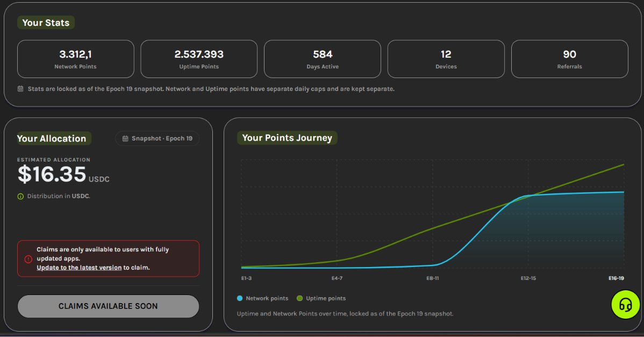
Task: Click the 'Distribution in USDC.' text
Action: click(59, 196)
